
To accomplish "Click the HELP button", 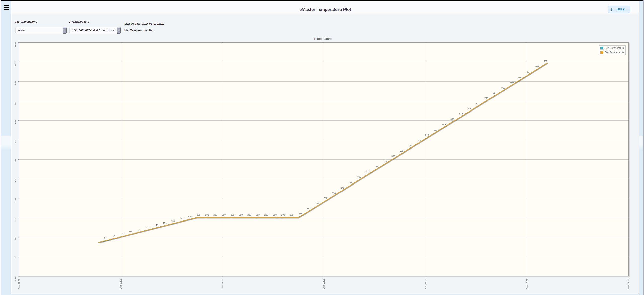I will click(x=619, y=9).
